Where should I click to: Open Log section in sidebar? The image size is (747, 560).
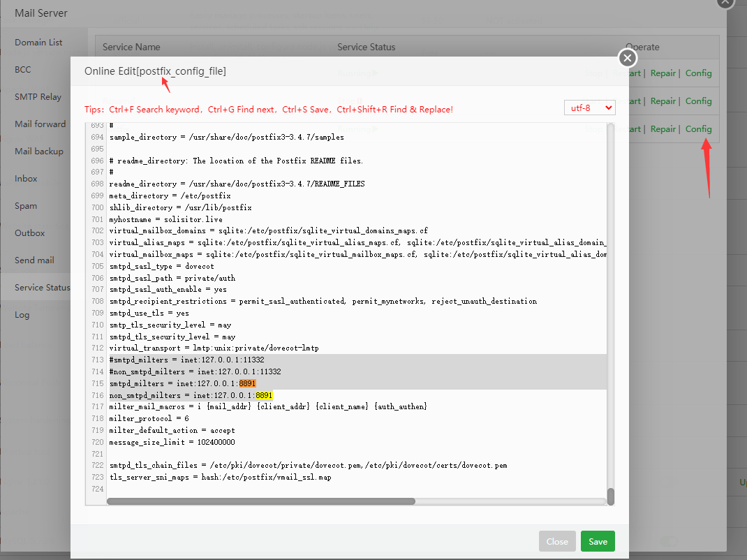[x=22, y=314]
